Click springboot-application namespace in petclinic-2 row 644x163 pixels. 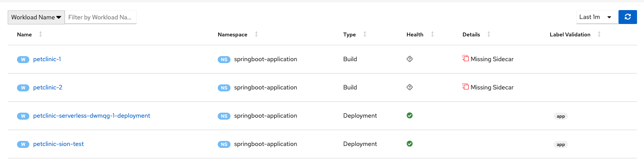[x=266, y=88]
